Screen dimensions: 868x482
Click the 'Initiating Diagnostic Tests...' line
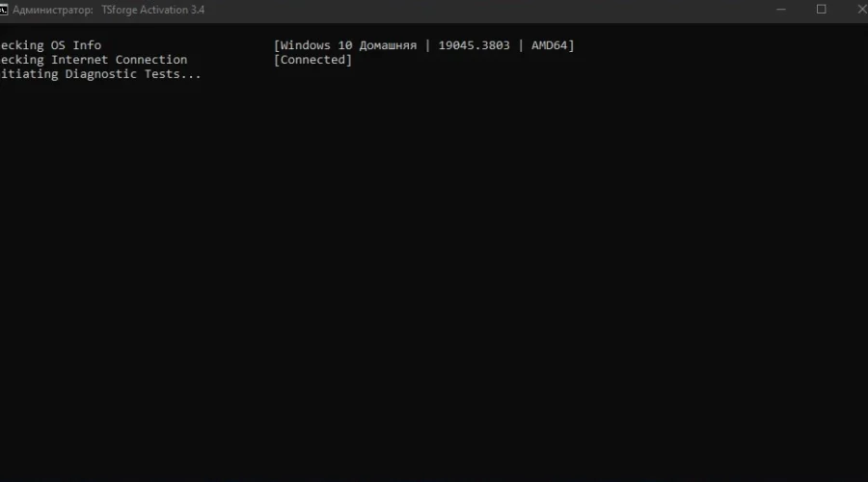[100, 74]
